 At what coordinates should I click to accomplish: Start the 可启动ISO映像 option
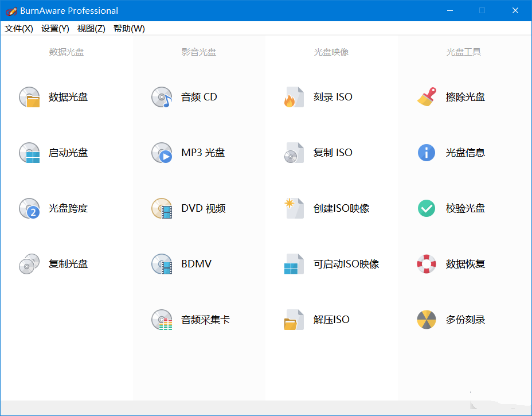[x=346, y=264]
